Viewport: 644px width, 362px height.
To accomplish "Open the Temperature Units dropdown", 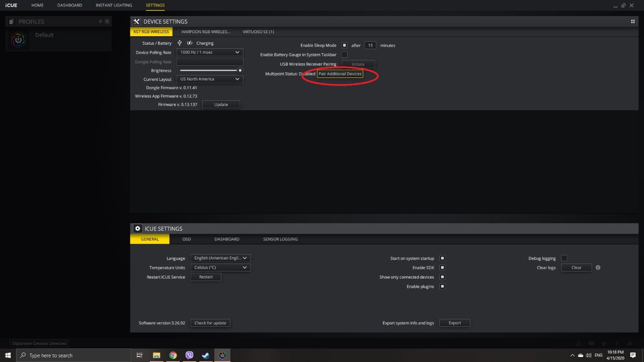I will coord(220,267).
